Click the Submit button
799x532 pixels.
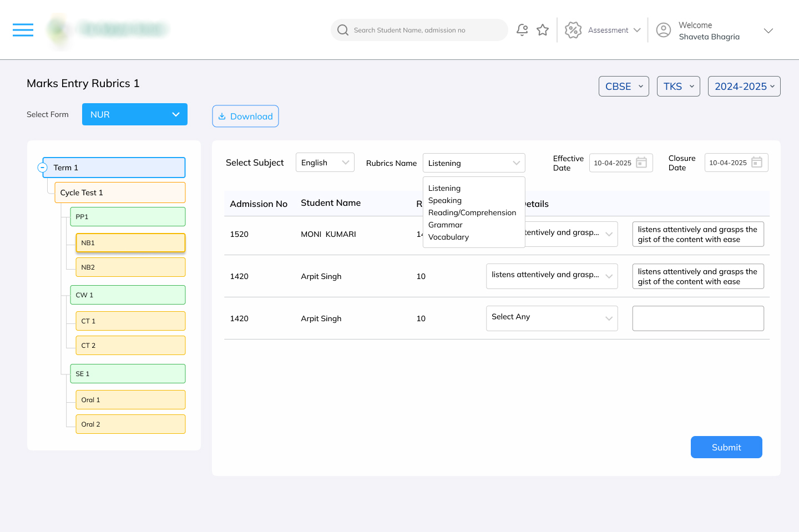tap(726, 447)
